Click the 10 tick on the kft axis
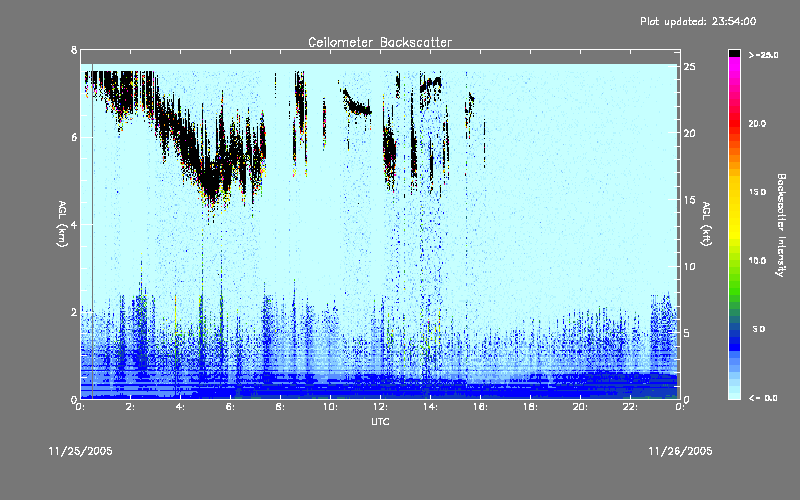This screenshot has height=500, width=800. tap(689, 266)
